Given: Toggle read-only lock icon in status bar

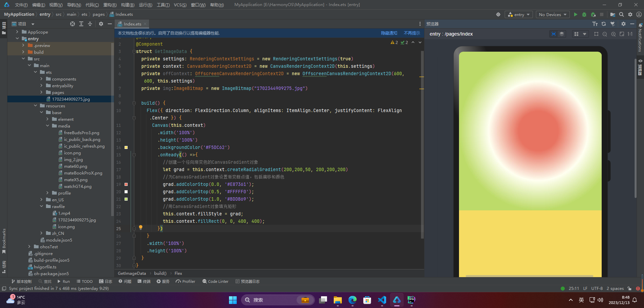Looking at the screenshot, I should click(630, 289).
